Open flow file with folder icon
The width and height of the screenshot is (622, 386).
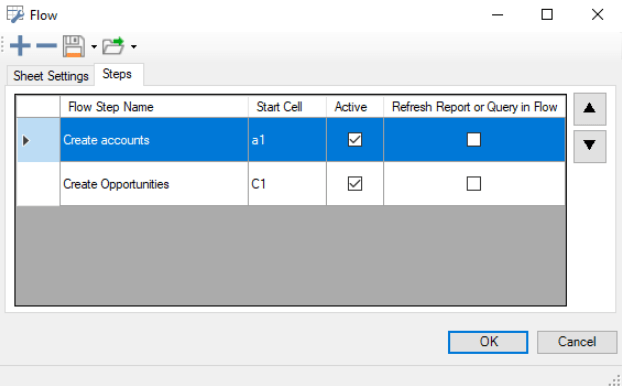113,46
